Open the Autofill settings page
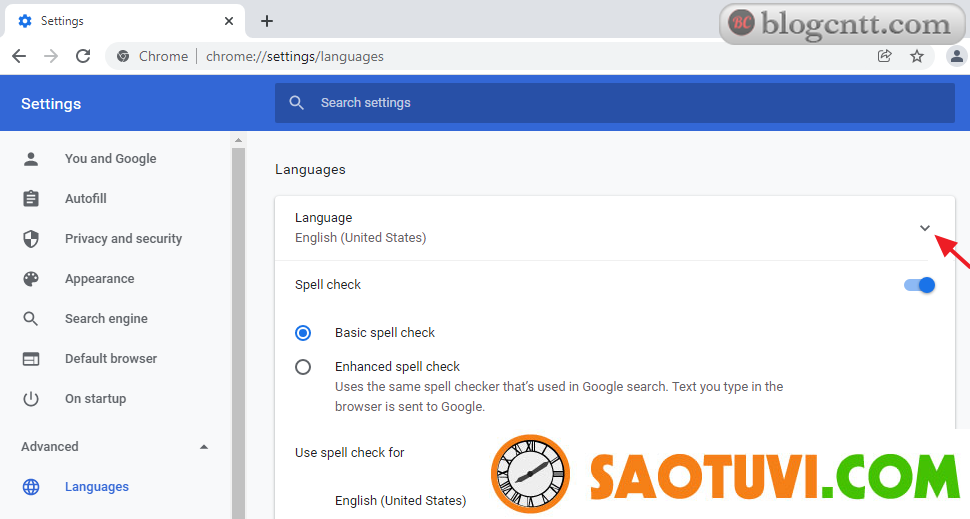Screen dimensions: 970x519 [x=86, y=199]
